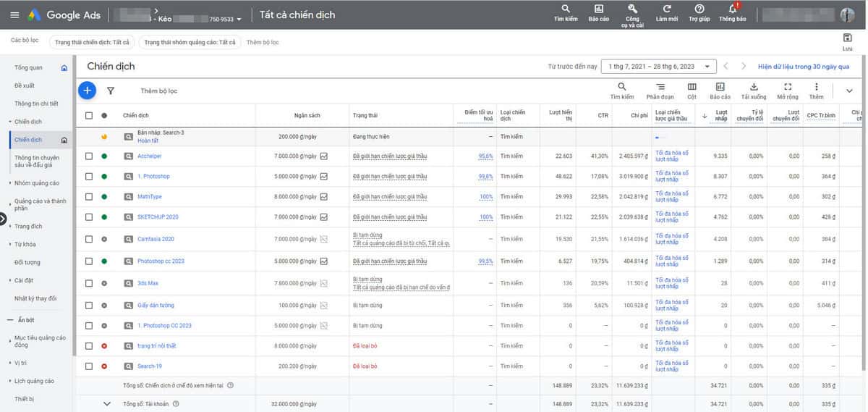
Task: Click the collapse sidebar arrow handle
Action: click(3, 218)
